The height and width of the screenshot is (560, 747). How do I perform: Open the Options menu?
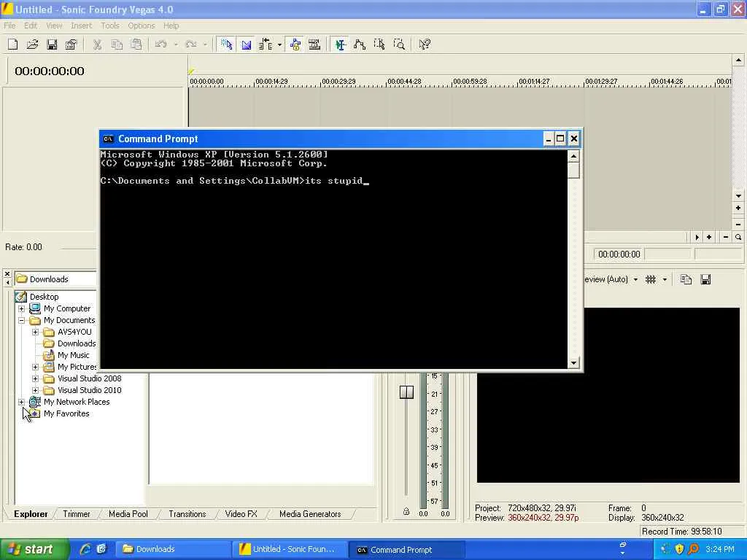pos(141,26)
